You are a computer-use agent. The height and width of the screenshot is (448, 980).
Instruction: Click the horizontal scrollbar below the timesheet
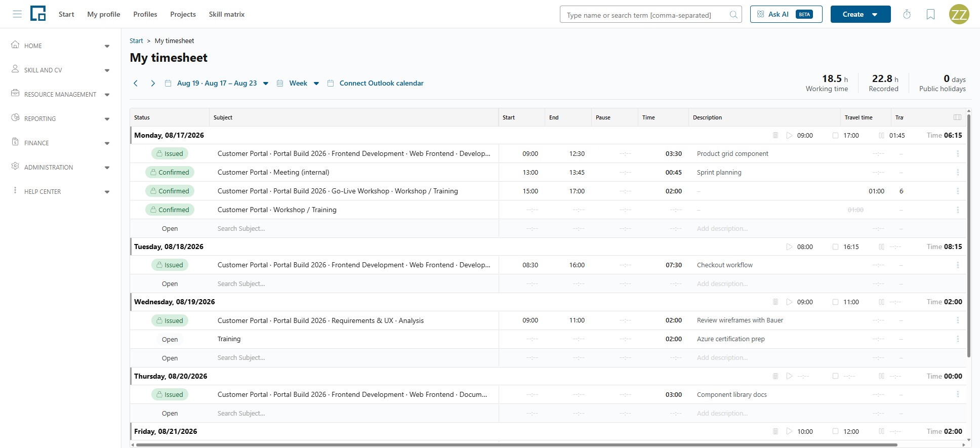pos(516,445)
